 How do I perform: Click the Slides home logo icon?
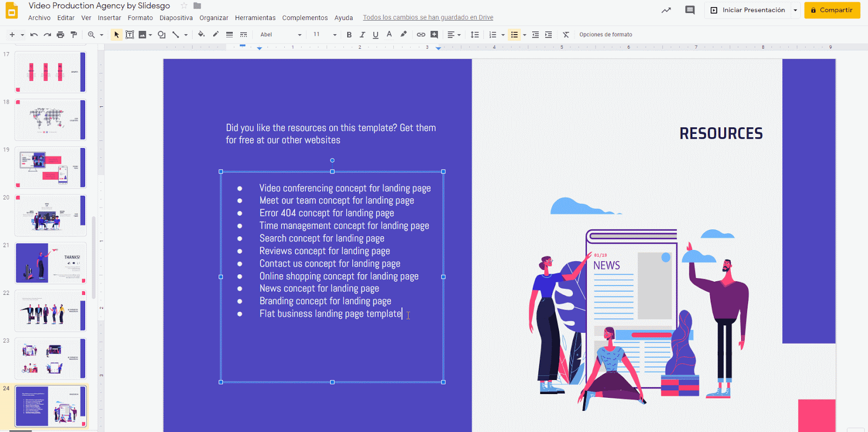11,10
